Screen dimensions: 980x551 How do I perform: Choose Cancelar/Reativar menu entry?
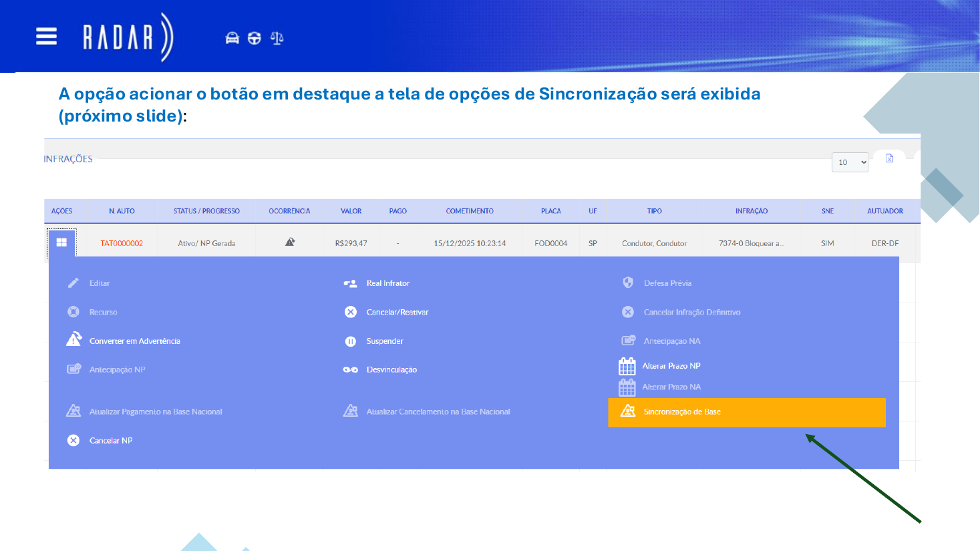pyautogui.click(x=397, y=312)
